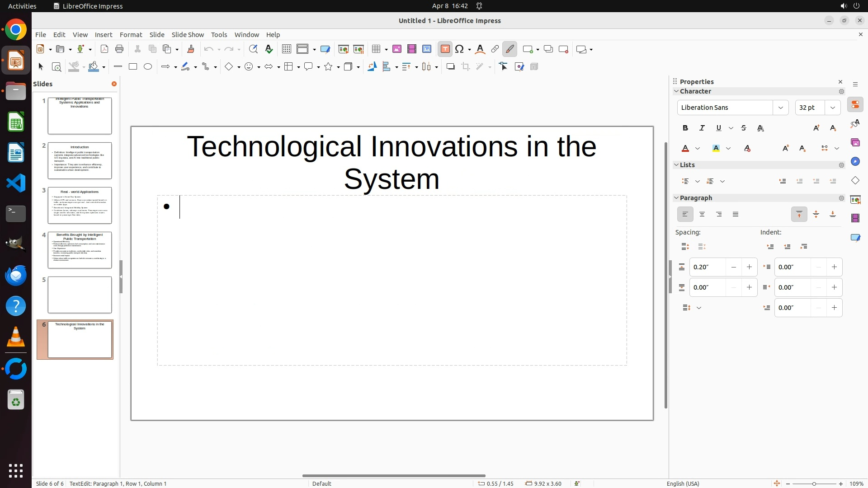Increase above paragraph spacing with plus

[749, 267]
